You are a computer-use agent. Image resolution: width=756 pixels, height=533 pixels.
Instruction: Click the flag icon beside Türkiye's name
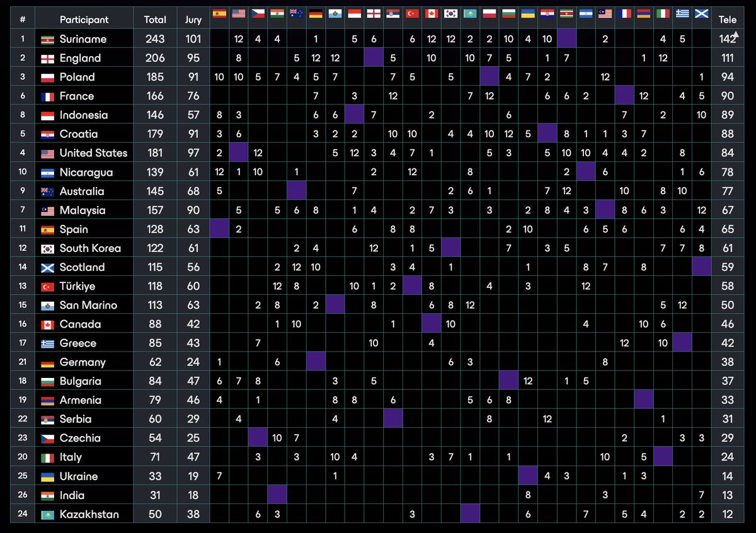click(x=47, y=287)
